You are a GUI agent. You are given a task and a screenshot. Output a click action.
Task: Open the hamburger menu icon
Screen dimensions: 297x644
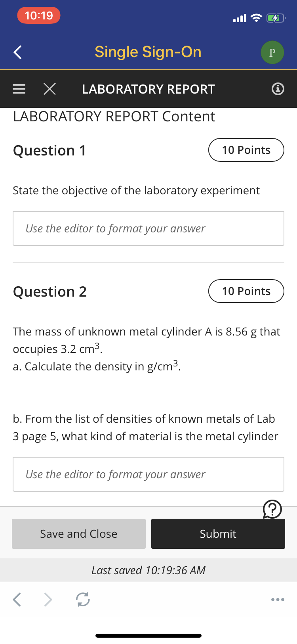click(19, 89)
